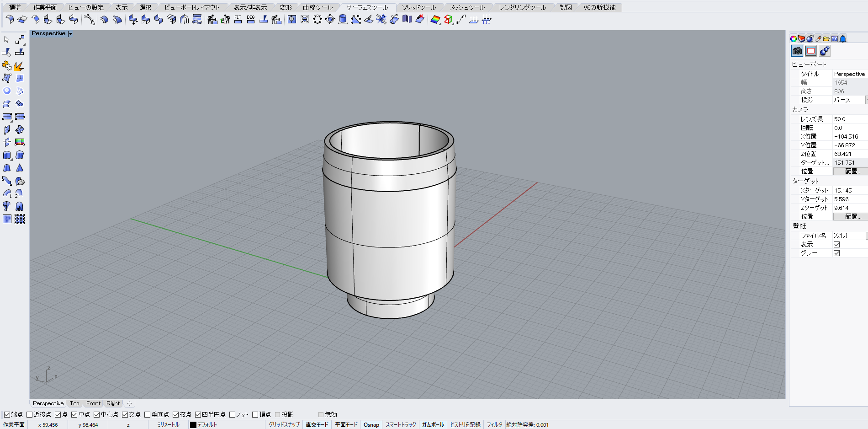Click the camera 位置 配置 button
The height and width of the screenshot is (429, 868).
(x=851, y=171)
